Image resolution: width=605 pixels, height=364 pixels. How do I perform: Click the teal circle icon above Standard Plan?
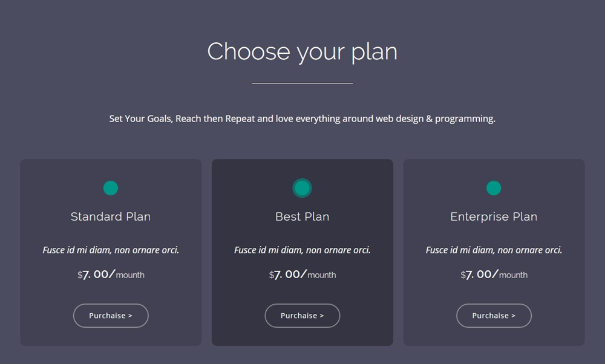(x=111, y=188)
